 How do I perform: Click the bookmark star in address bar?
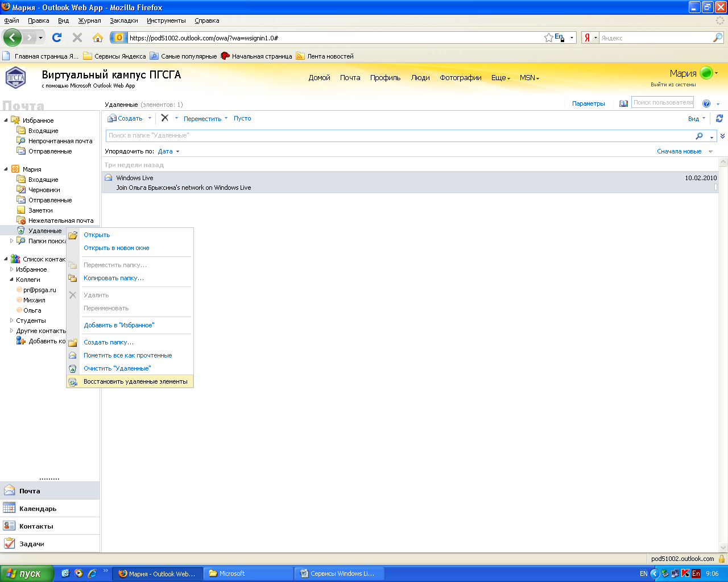tap(548, 38)
